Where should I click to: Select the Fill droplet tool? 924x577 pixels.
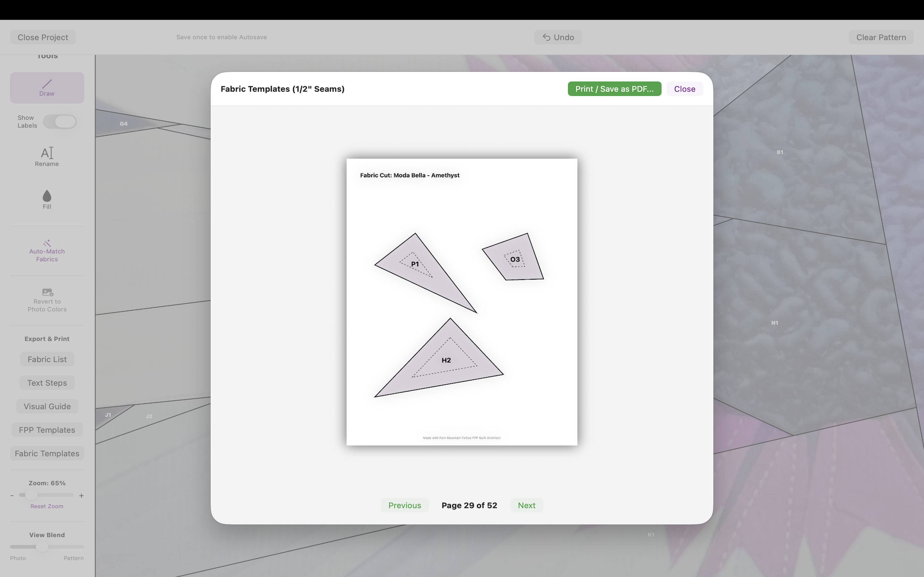(x=47, y=196)
